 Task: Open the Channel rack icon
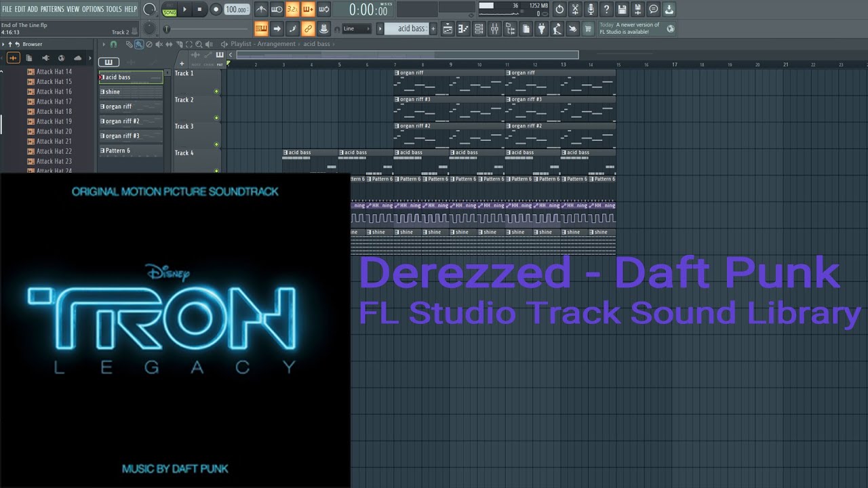click(x=479, y=28)
